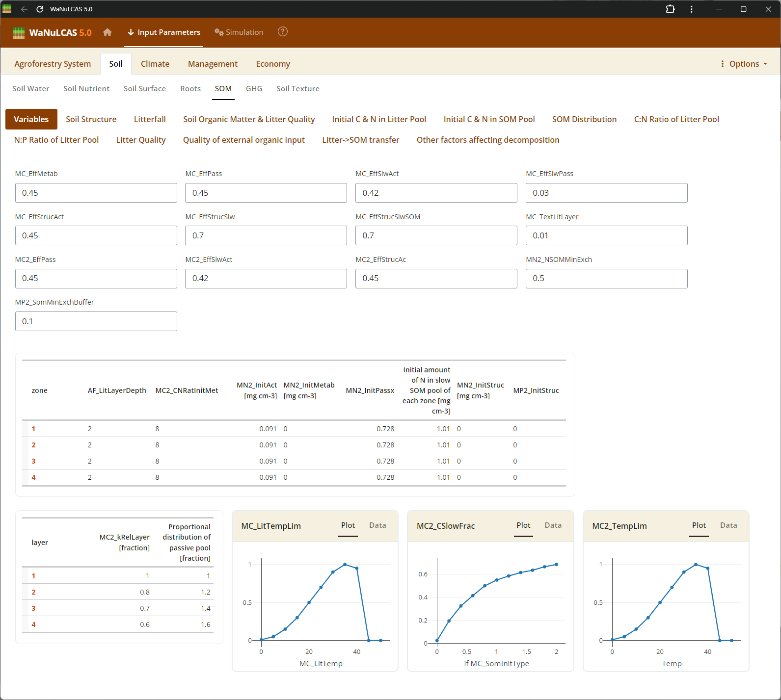Open the help question mark icon
This screenshot has width=781, height=700.
coord(283,32)
